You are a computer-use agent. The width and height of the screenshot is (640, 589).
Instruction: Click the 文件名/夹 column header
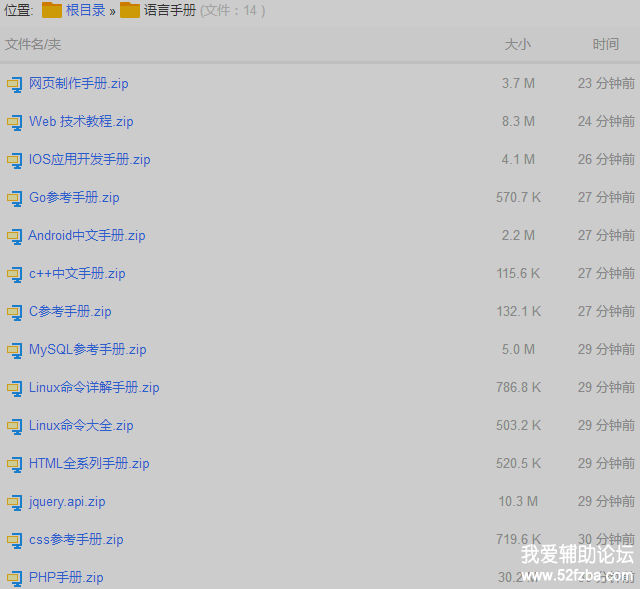(33, 44)
